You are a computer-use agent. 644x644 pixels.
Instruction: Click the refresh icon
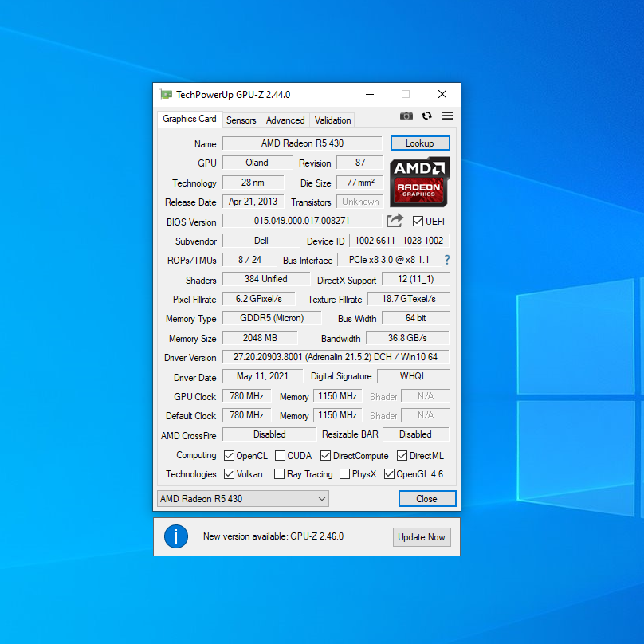click(427, 116)
